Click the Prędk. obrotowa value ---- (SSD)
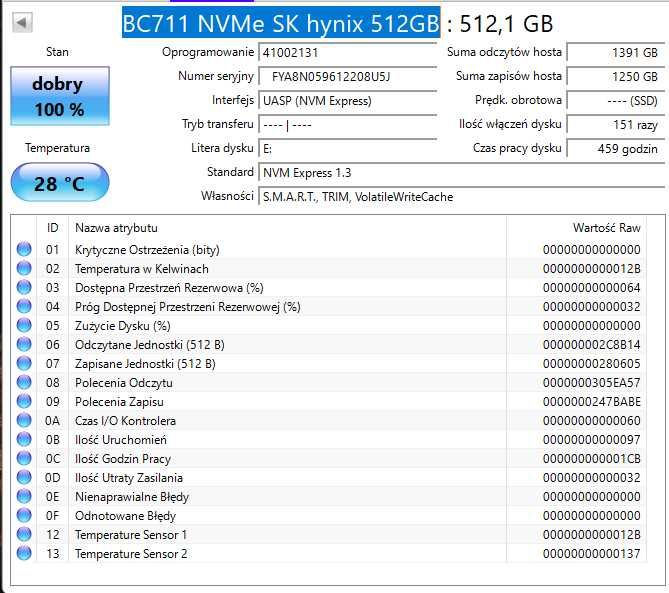669x593 pixels. point(616,101)
